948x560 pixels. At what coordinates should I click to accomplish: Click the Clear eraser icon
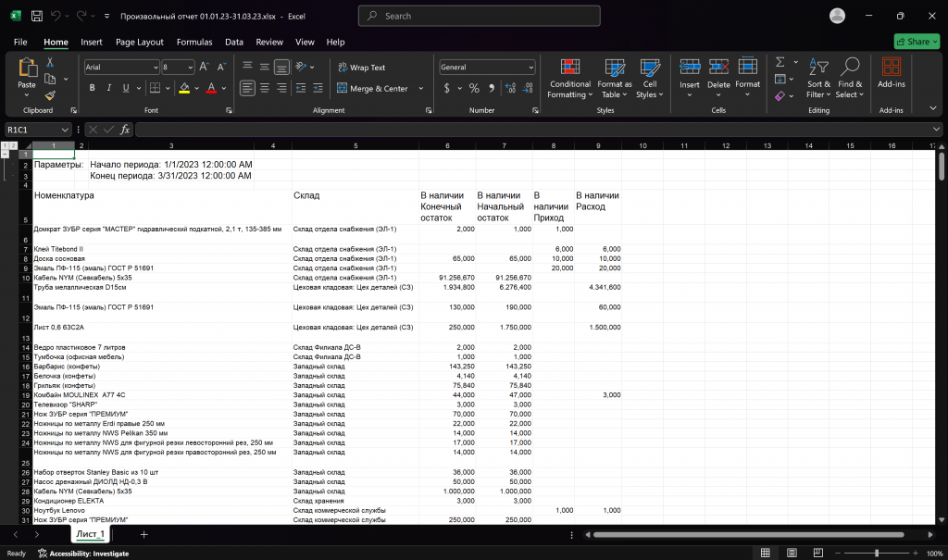click(x=780, y=95)
